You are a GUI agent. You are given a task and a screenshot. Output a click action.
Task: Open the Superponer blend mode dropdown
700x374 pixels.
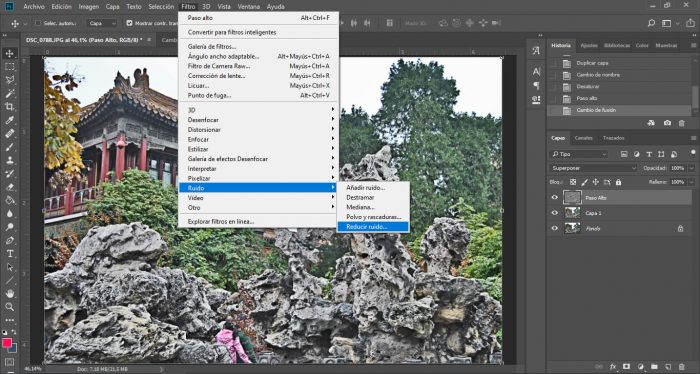point(593,168)
